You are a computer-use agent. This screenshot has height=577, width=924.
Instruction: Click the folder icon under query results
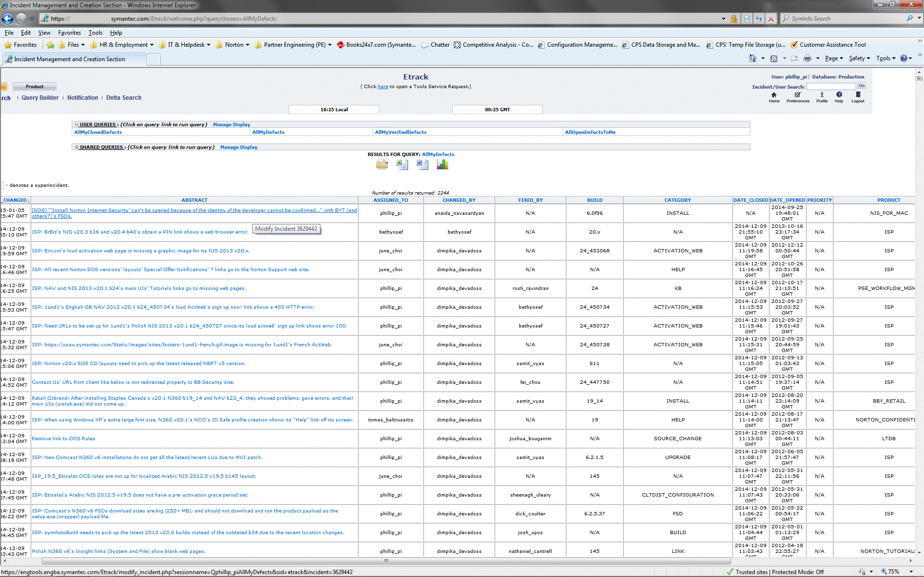382,165
